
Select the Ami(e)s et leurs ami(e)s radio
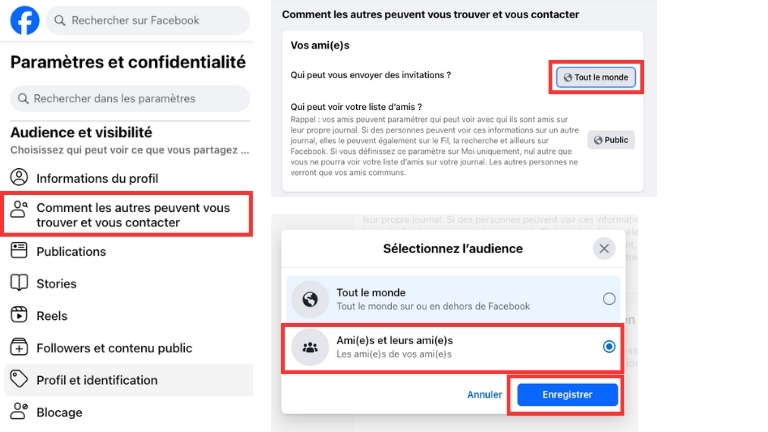tap(609, 346)
